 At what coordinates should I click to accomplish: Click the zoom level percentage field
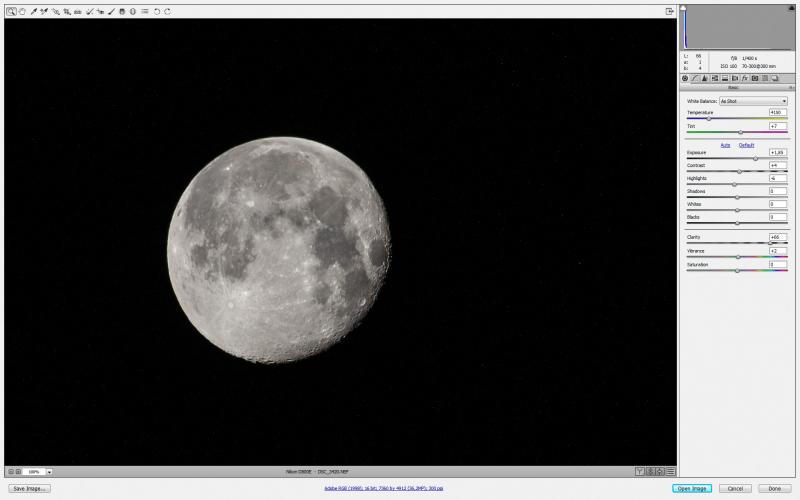[x=34, y=472]
